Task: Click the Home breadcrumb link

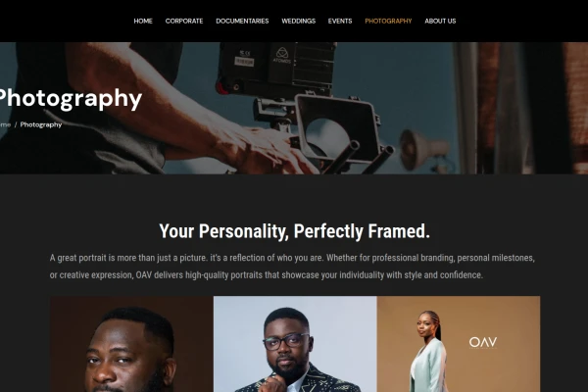Action: click(x=5, y=124)
